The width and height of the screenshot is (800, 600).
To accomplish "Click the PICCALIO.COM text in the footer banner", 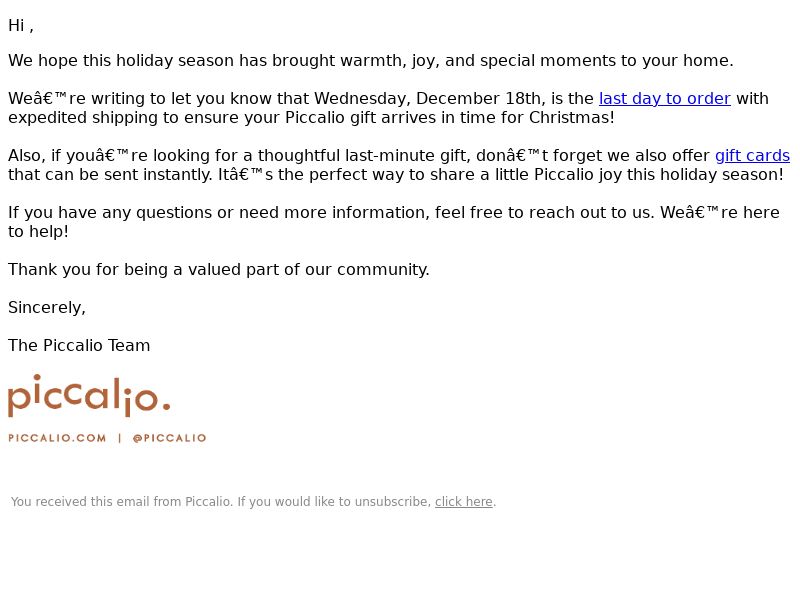I will click(57, 438).
